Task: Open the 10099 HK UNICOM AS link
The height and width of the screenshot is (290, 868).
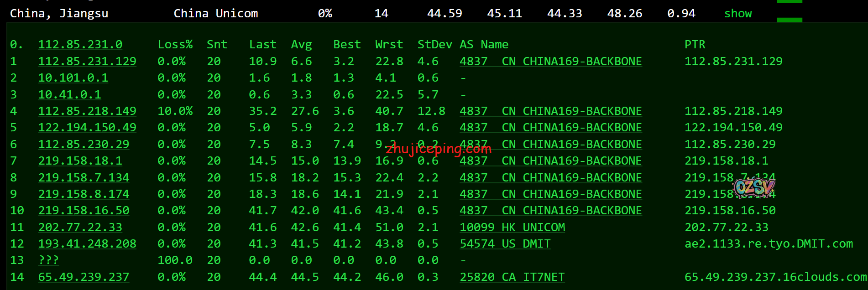Action: [x=512, y=228]
